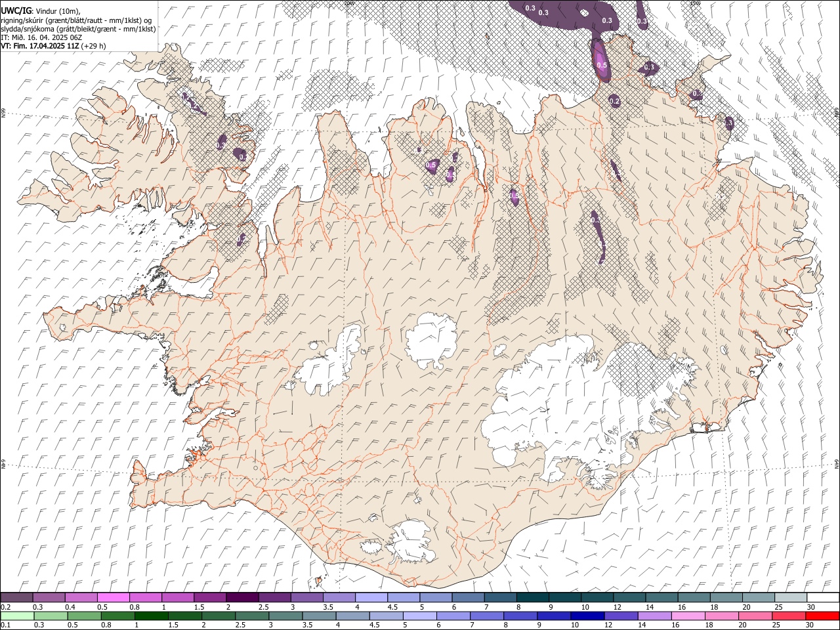This screenshot has height=630, width=840.
Task: Select the 'rigning/skúrir (grænt/blátt/rautt' legend description line
Action: (75, 20)
